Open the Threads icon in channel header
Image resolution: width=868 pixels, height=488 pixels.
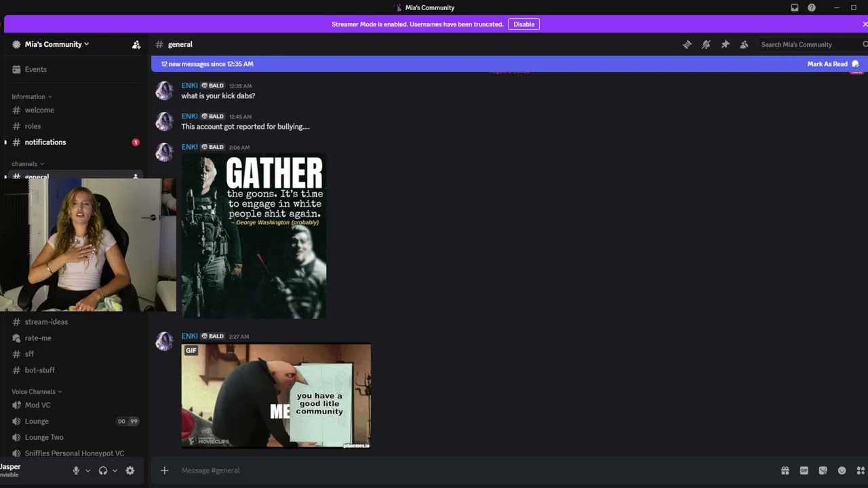(x=687, y=44)
